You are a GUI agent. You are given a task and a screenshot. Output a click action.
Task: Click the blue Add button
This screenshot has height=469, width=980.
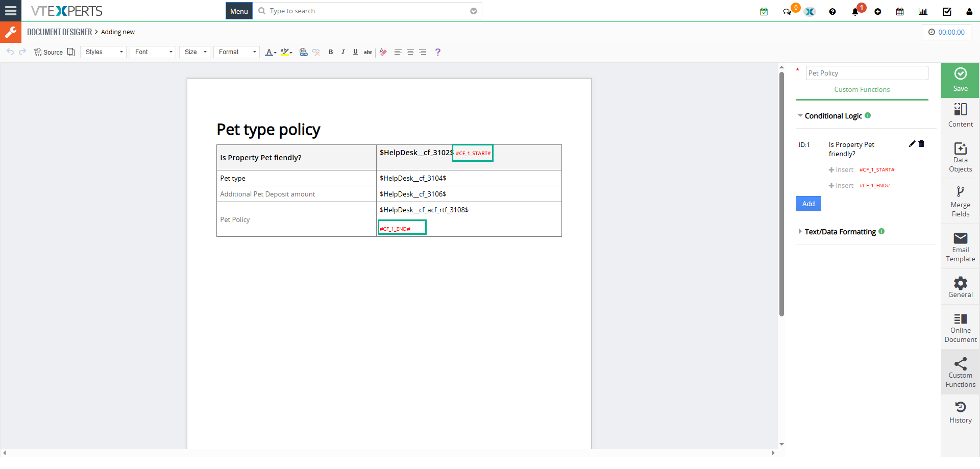[808, 204]
